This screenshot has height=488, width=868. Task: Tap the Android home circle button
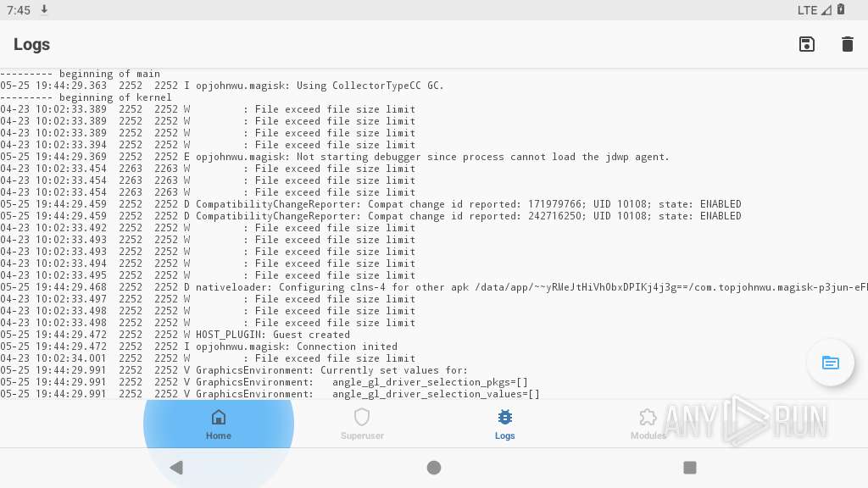point(434,468)
